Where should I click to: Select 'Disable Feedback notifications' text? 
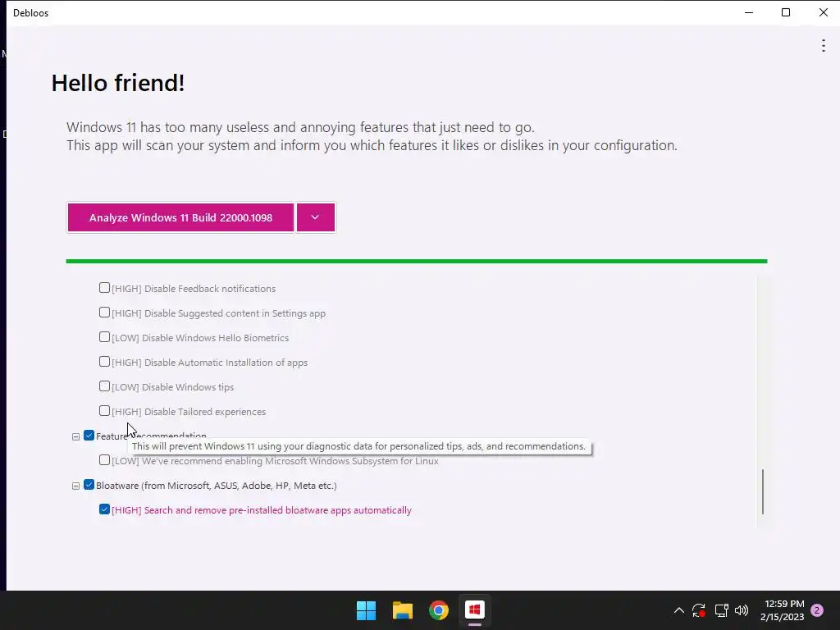[x=209, y=289]
